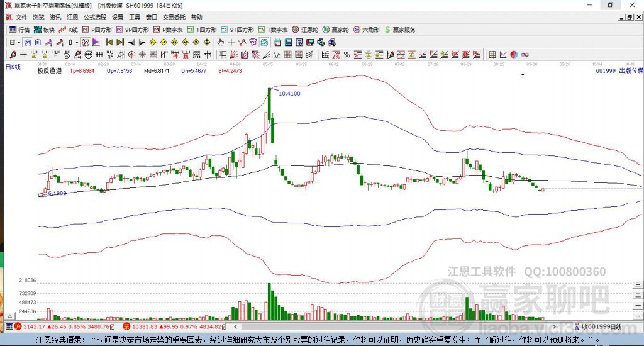Image resolution: width=644 pixels, height=346 pixels.
Task: Toggle the highlighted blue overlay icon
Action: coord(27,42)
